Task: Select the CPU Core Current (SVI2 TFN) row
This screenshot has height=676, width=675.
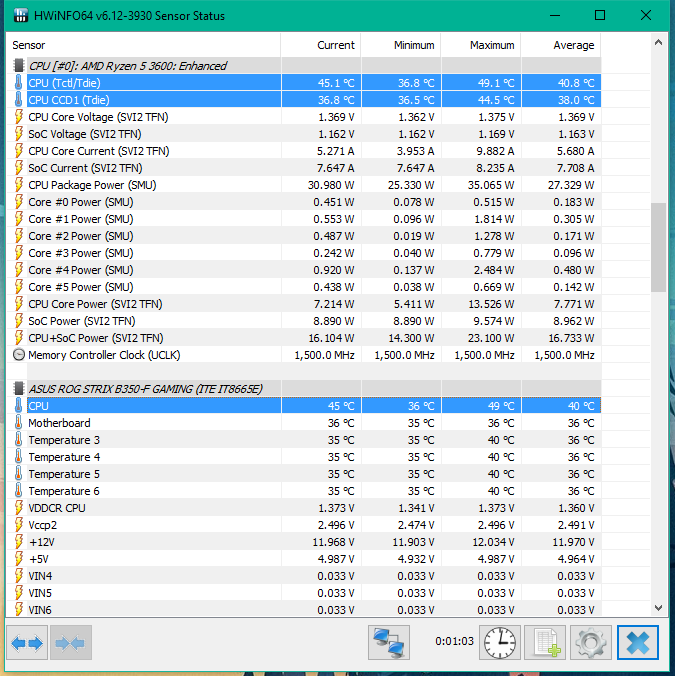Action: point(304,151)
